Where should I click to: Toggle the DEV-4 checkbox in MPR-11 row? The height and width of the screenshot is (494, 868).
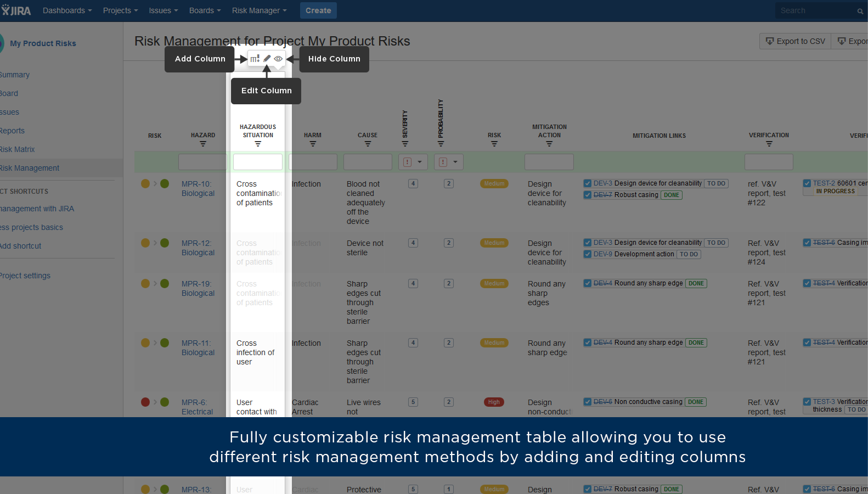click(588, 343)
